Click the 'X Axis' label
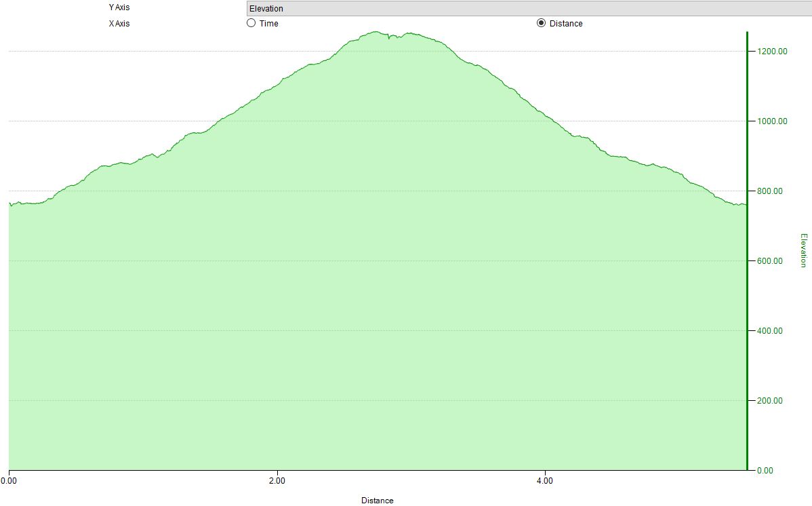The image size is (812, 506). [119, 23]
